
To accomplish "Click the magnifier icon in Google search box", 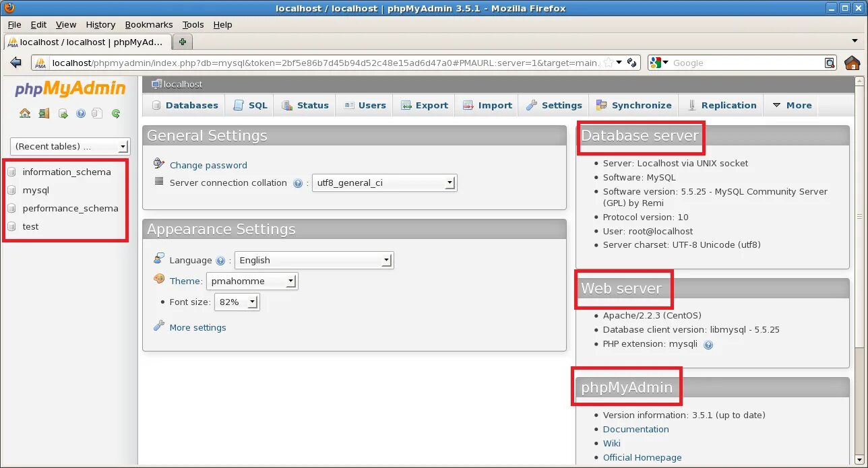I will 830,63.
